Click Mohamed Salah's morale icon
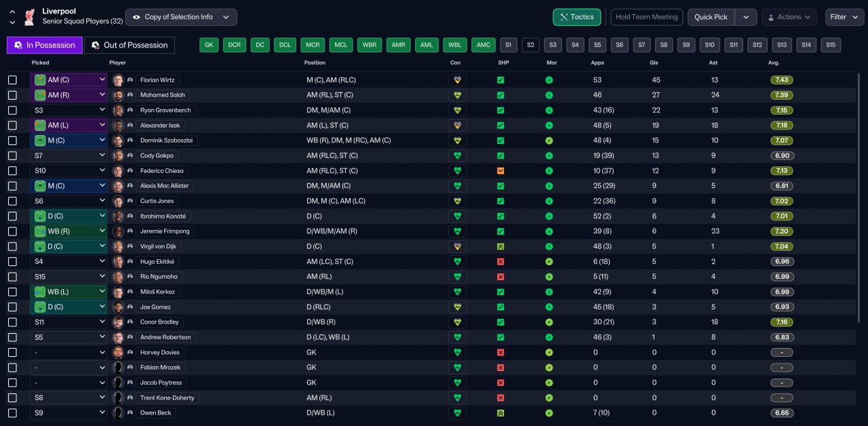Image resolution: width=868 pixels, height=426 pixels. [x=549, y=95]
